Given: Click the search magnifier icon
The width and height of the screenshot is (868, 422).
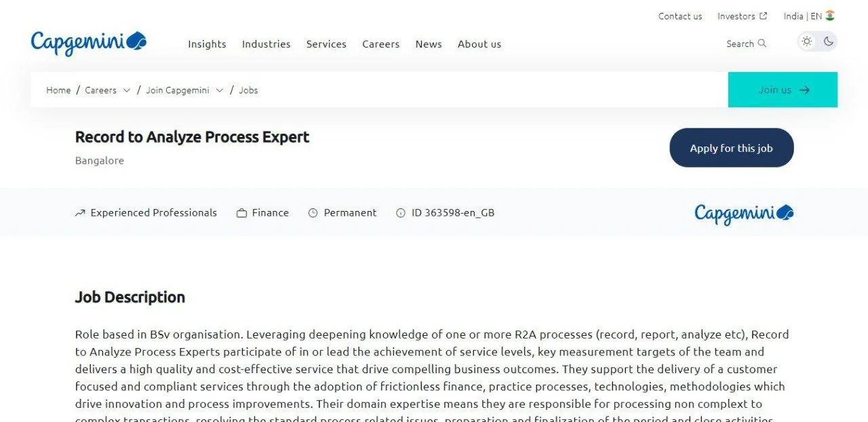Looking at the screenshot, I should click(x=762, y=43).
